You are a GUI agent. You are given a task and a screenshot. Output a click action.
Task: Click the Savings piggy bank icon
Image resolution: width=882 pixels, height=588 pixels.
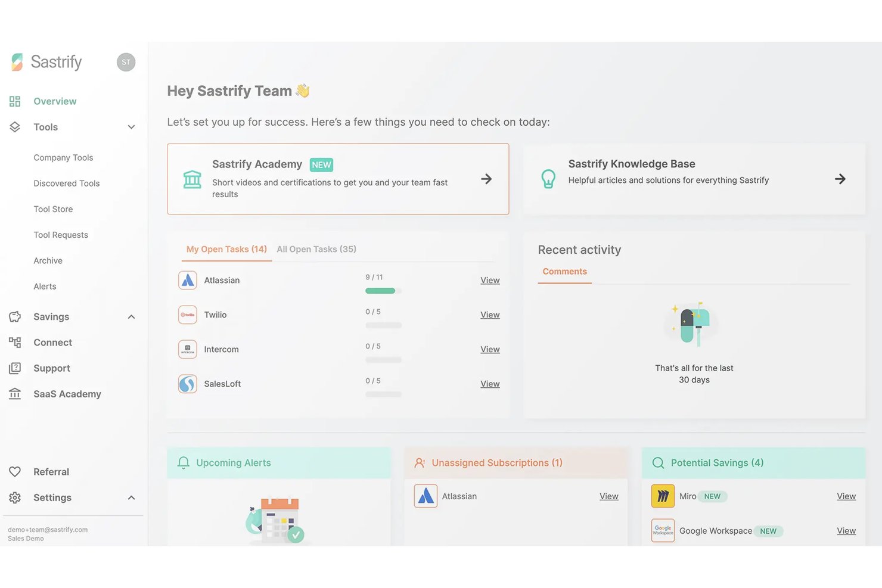click(x=15, y=317)
